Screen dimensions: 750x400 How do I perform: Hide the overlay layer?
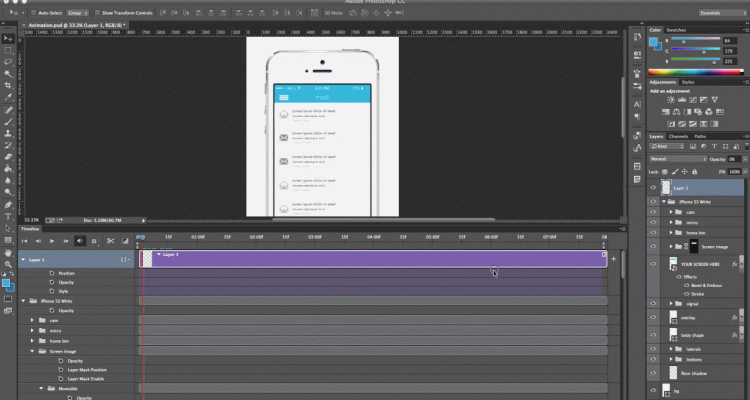point(653,317)
